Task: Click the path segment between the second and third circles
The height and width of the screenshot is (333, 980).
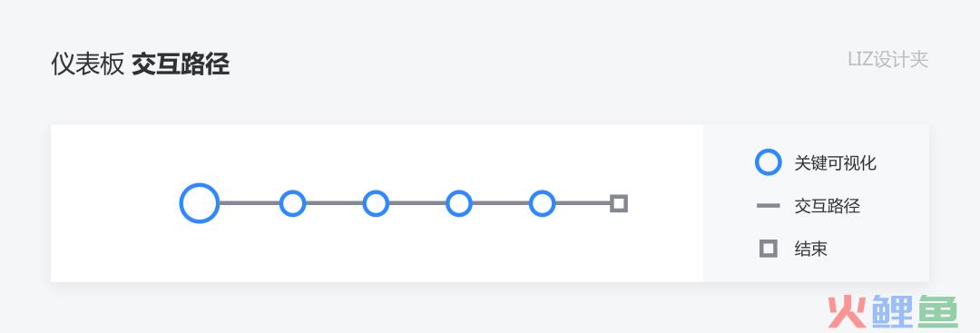Action: [334, 203]
